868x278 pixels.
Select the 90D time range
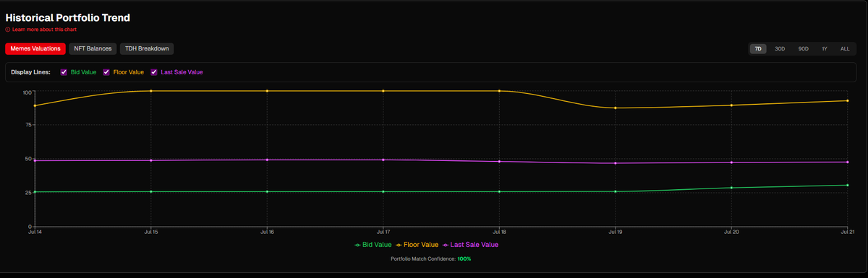coord(804,49)
